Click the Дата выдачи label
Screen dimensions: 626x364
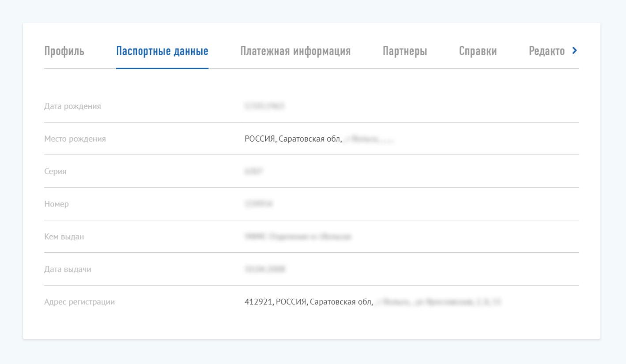pyautogui.click(x=68, y=269)
